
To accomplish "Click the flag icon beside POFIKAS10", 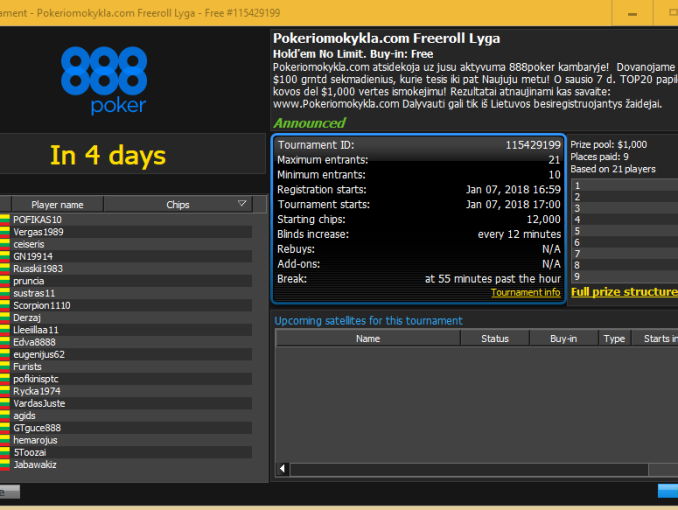I will point(5,219).
